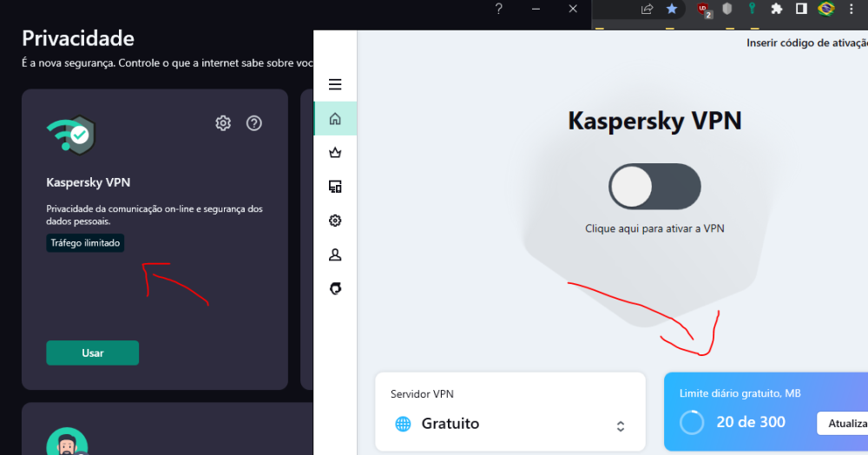
Task: Open settings gear on Kaspersky VPN card
Action: click(223, 123)
